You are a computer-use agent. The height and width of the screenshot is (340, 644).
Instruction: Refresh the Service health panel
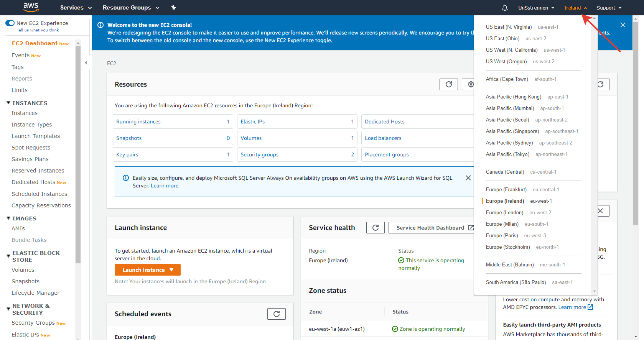coord(375,228)
